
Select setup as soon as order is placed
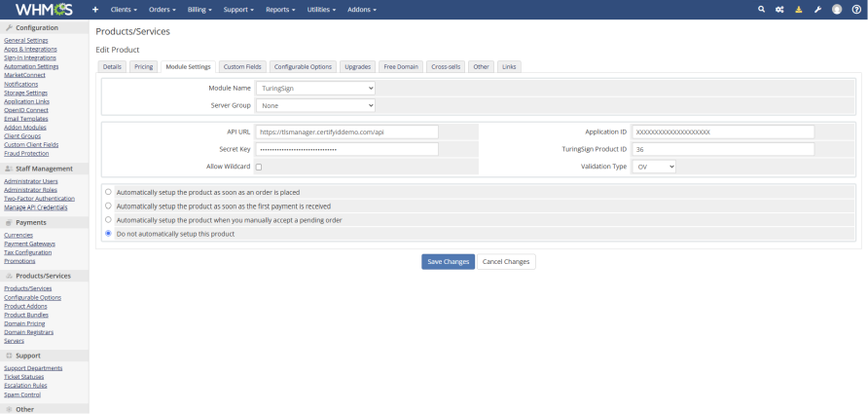click(x=109, y=192)
